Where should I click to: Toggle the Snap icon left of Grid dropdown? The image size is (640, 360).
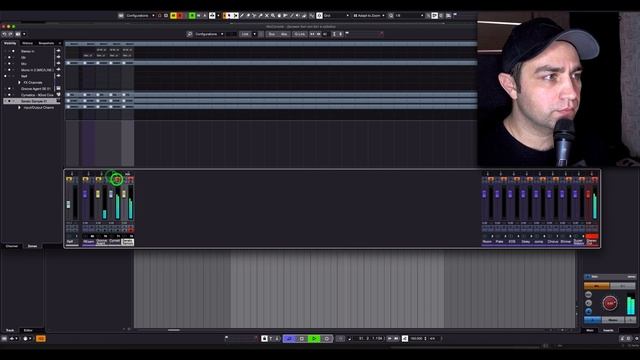pos(319,16)
